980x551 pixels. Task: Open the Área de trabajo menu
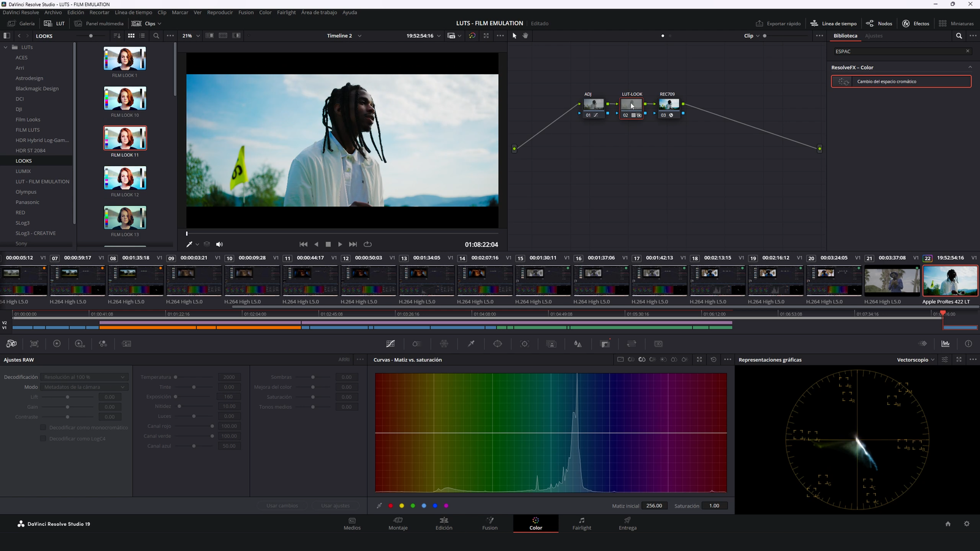(319, 12)
